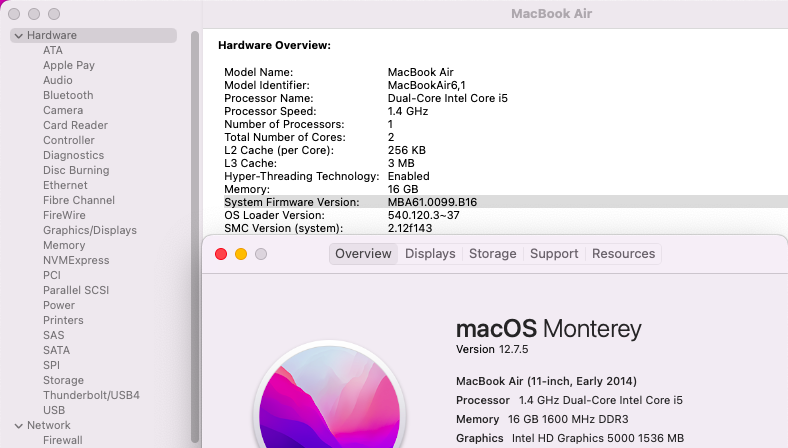The image size is (788, 448).
Task: Open Power in the Hardware list
Action: pyautogui.click(x=59, y=305)
